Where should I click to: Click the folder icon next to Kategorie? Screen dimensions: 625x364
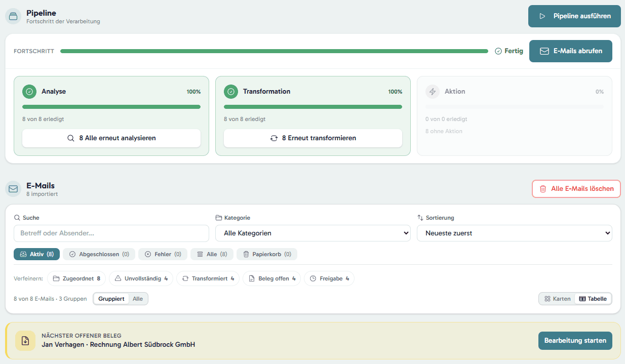click(219, 218)
